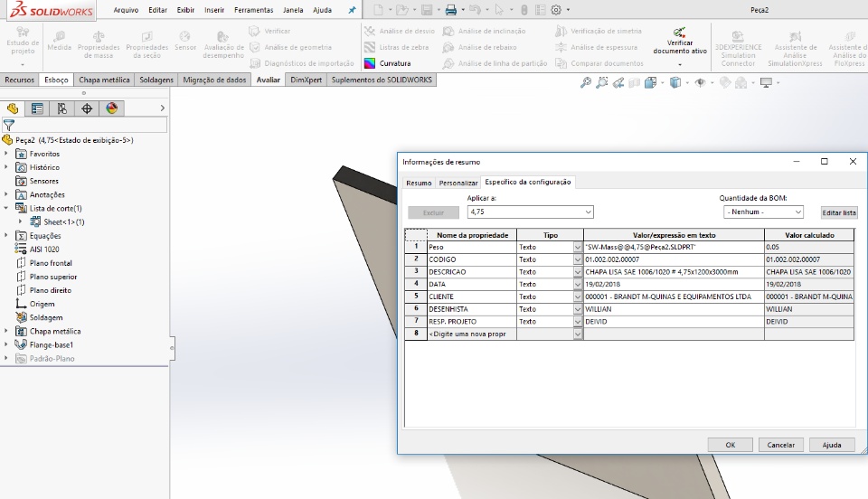
Task: Switch to the Esboço ribbon tab
Action: (56, 80)
